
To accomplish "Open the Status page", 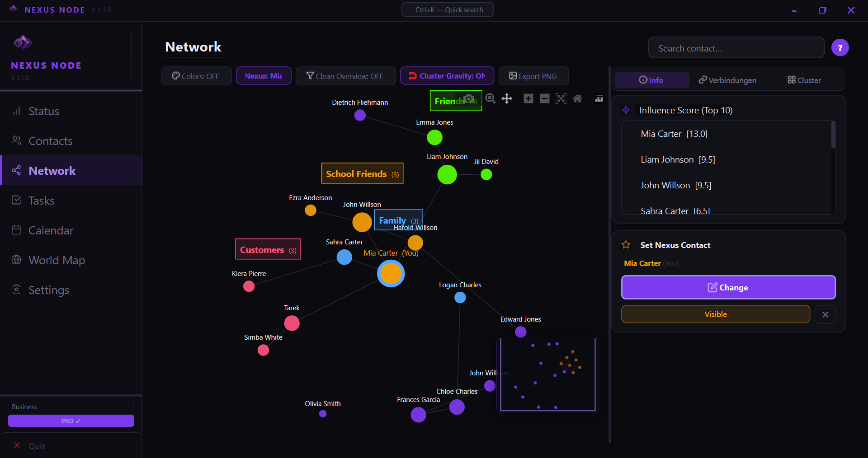I will [x=71, y=111].
